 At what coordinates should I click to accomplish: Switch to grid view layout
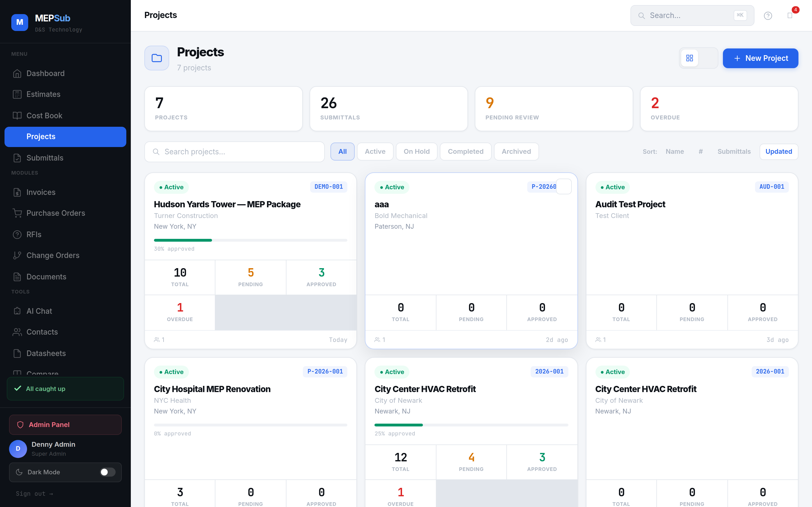[690, 58]
